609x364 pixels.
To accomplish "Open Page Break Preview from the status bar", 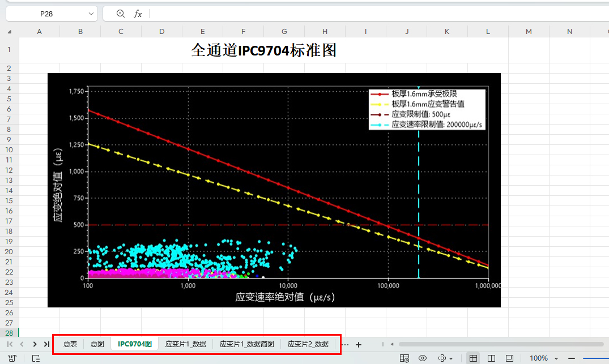I will coord(509,358).
